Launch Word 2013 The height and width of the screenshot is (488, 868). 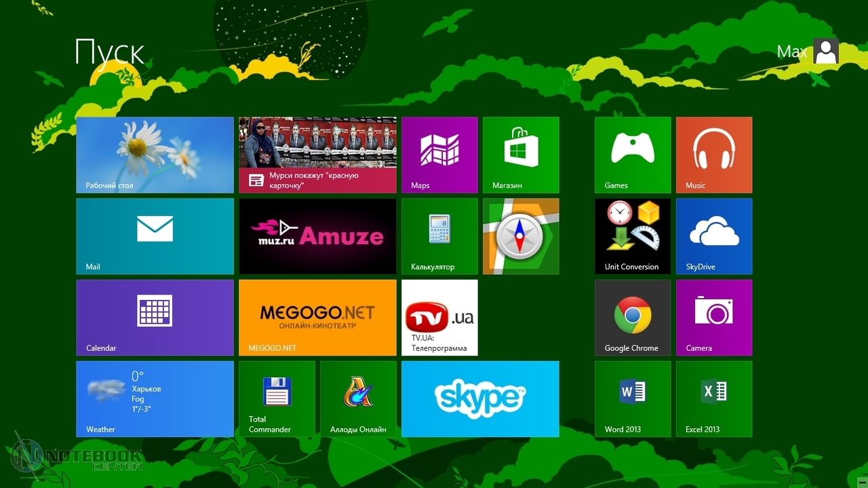point(633,399)
